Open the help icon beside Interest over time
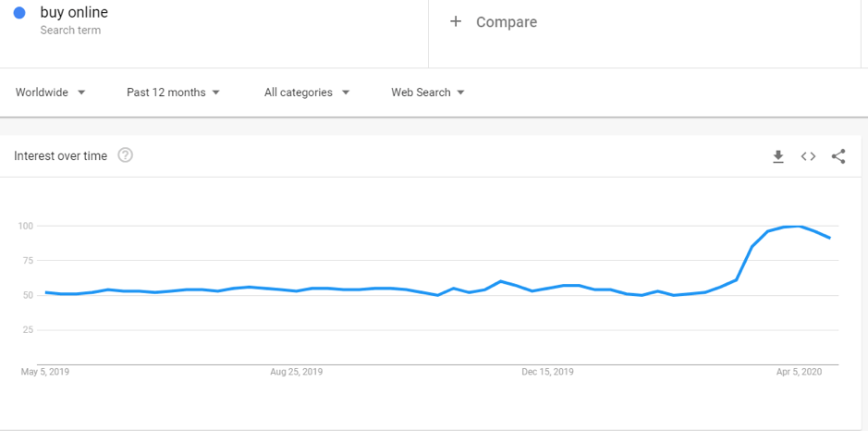Viewport: 868px width, 431px height. pyautogui.click(x=126, y=155)
